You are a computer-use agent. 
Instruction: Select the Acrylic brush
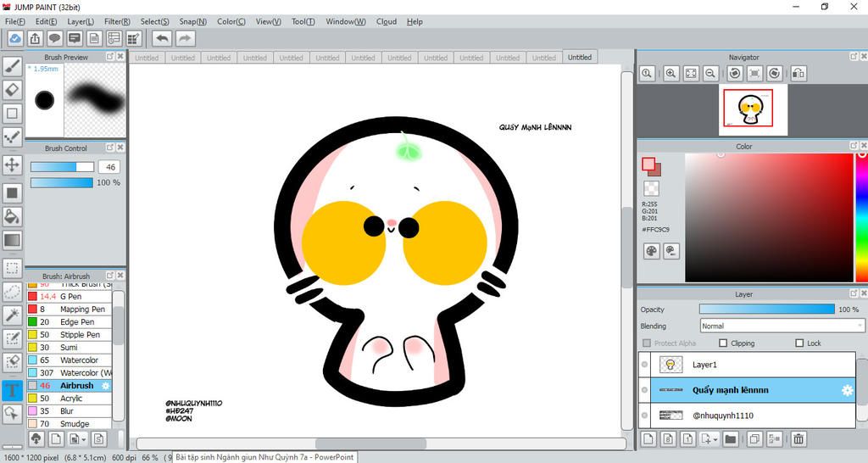(70, 399)
